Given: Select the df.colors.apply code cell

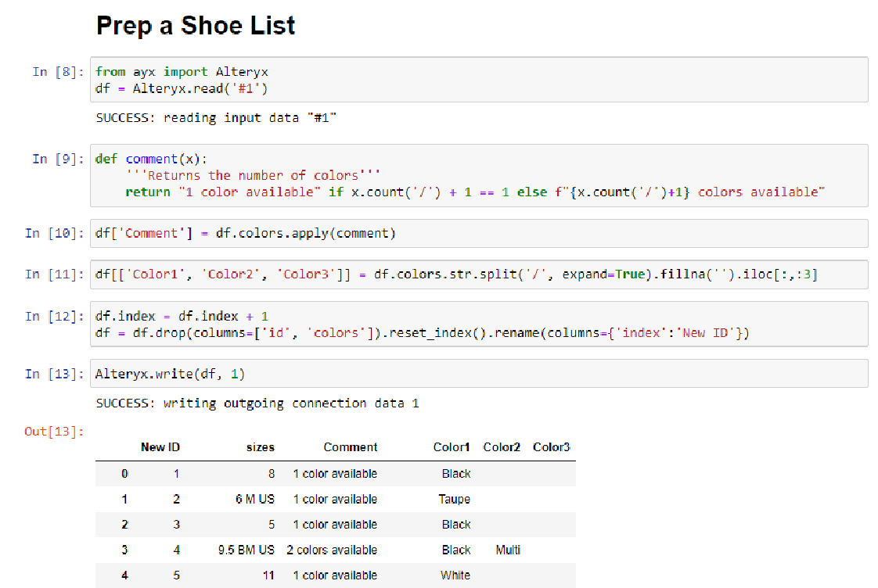Looking at the screenshot, I should [313, 233].
